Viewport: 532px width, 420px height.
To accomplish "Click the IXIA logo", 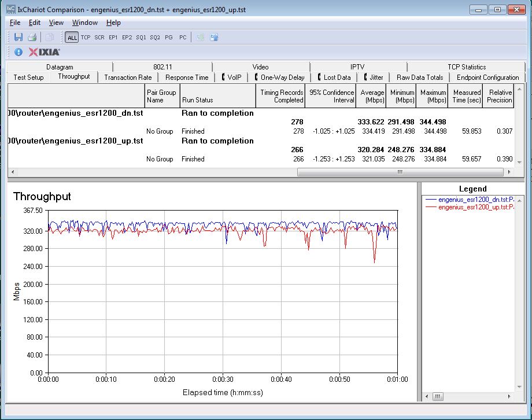I will click(x=44, y=52).
